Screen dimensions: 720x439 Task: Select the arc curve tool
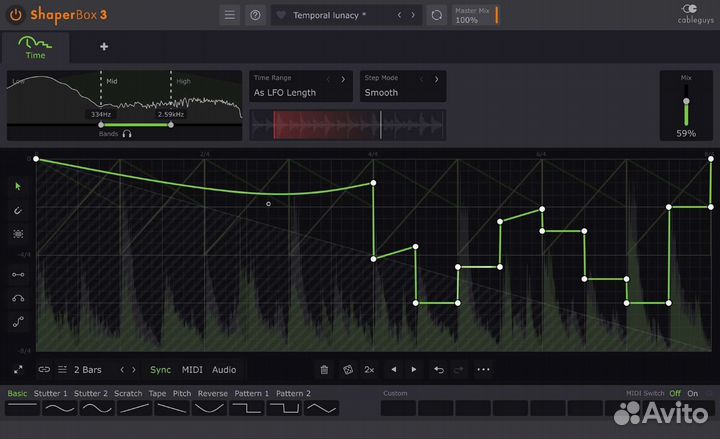(x=18, y=298)
